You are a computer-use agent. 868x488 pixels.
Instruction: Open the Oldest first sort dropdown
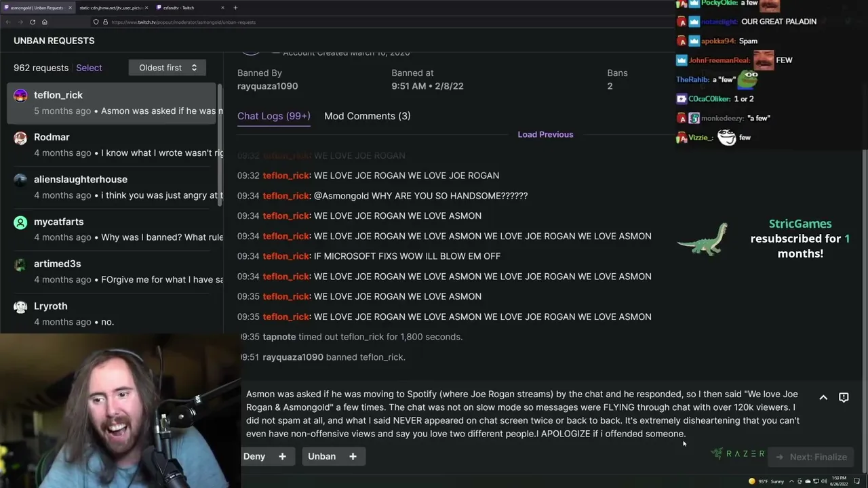[x=167, y=68]
